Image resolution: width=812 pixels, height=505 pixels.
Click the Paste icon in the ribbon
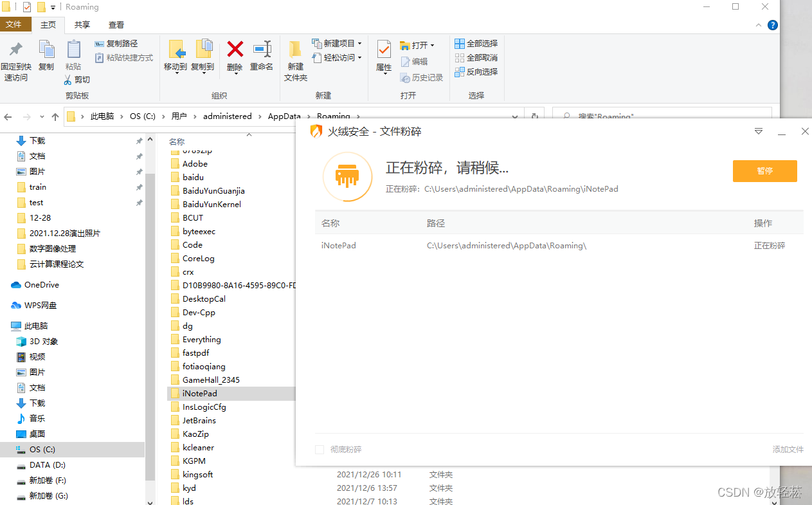(73, 50)
